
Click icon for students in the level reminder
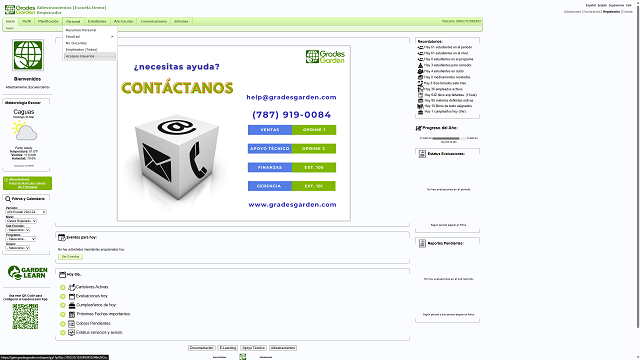pyautogui.click(x=420, y=53)
